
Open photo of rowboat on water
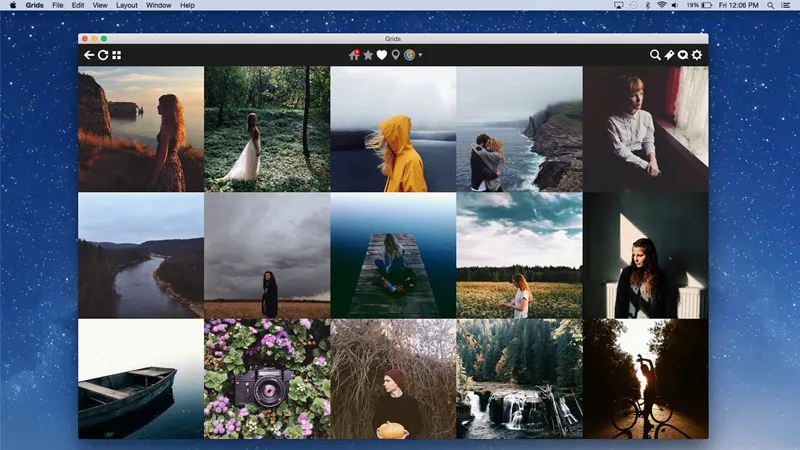click(141, 379)
